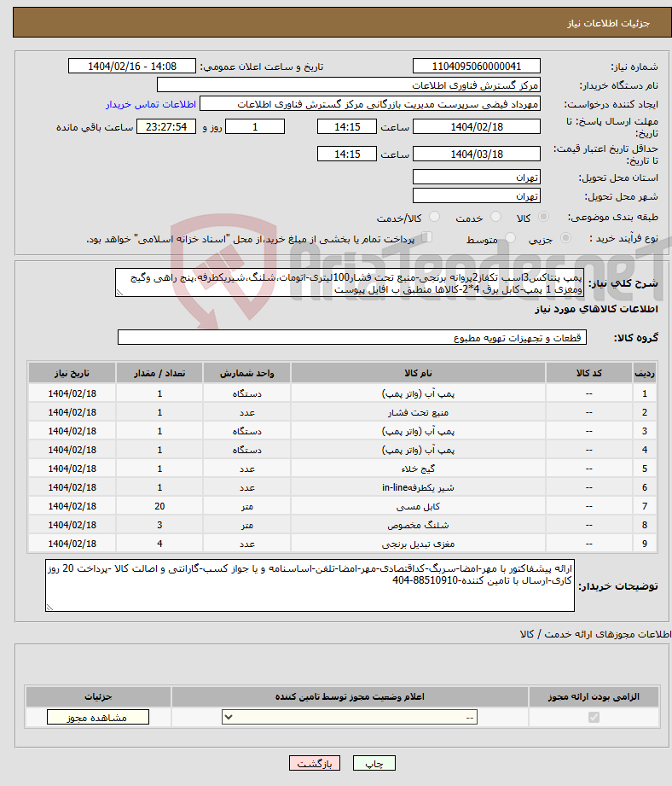Click the announcement date and time field
The image size is (672, 786).
(x=132, y=67)
